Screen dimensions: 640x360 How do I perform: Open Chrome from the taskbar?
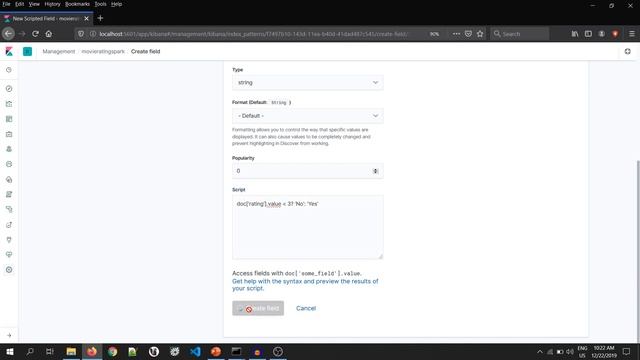coord(112,351)
